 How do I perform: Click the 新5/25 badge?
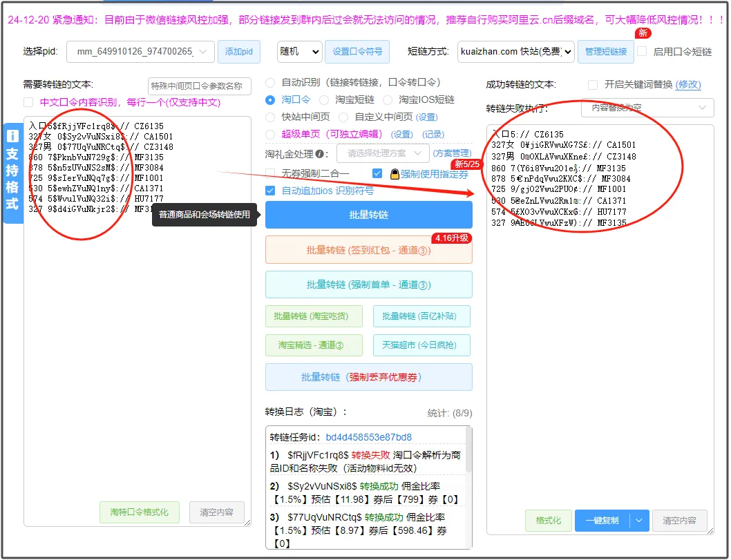[466, 164]
